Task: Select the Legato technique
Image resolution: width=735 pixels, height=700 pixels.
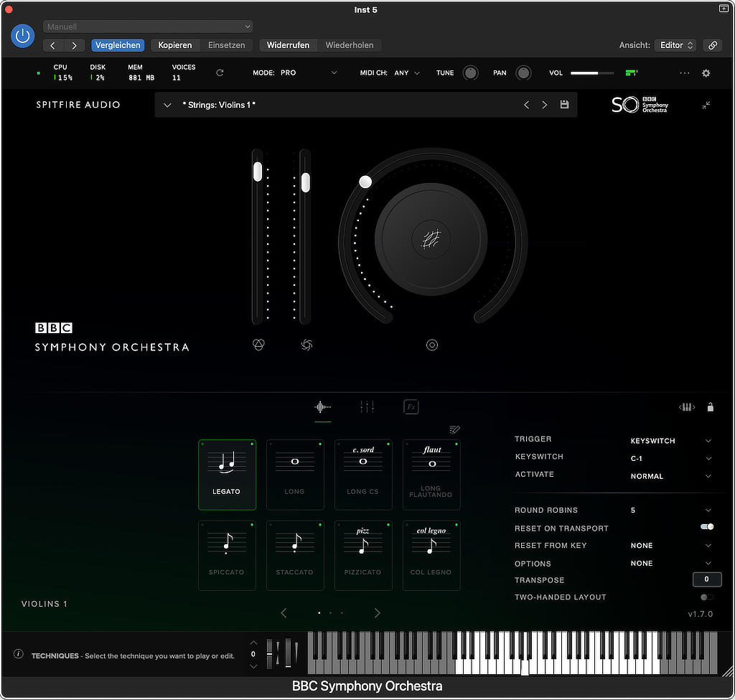Action: [227, 475]
